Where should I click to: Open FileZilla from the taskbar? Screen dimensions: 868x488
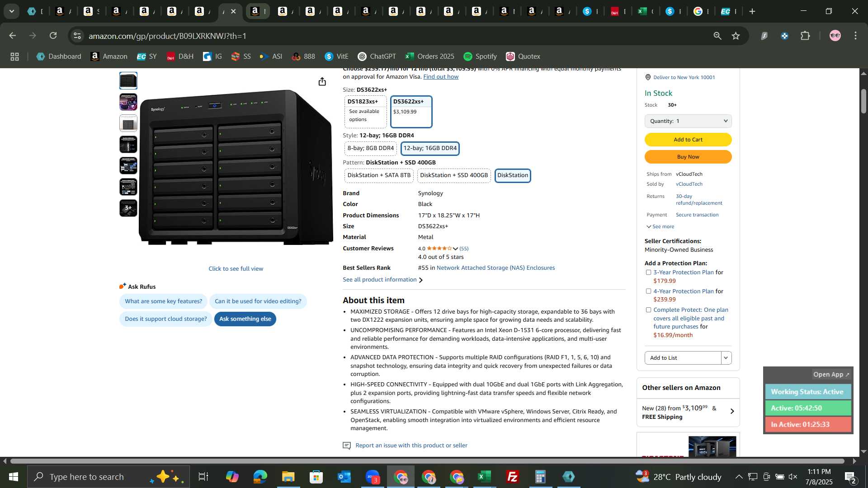[513, 477]
